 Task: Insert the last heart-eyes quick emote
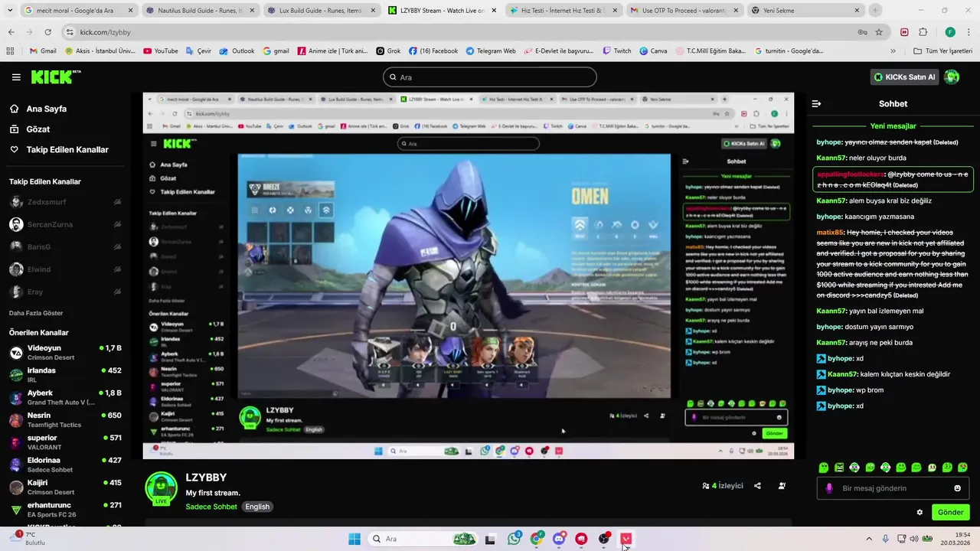pos(962,467)
